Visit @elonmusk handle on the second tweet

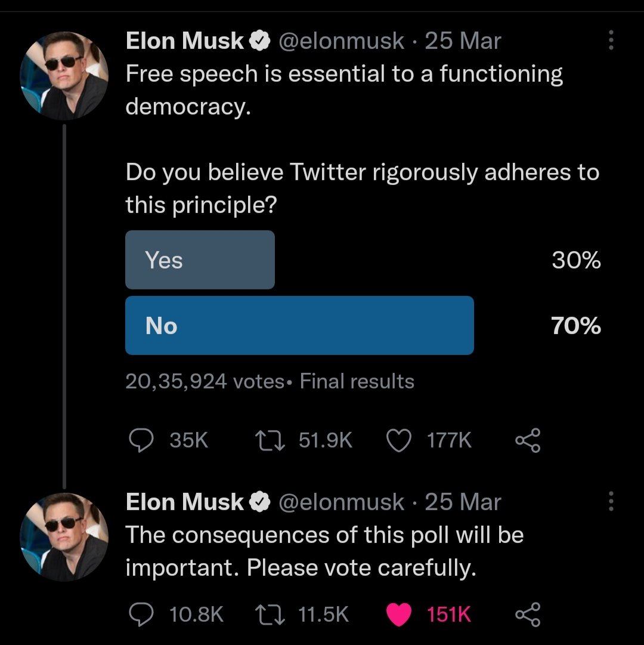[341, 502]
